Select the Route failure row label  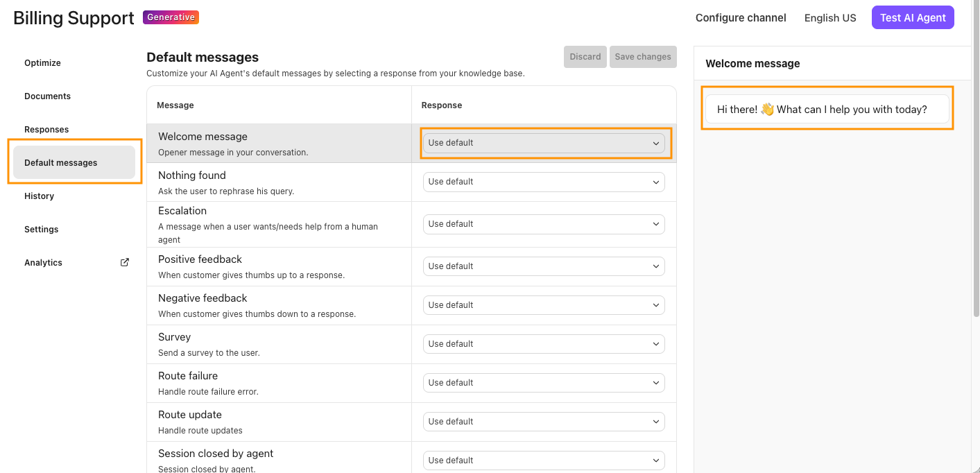pos(188,376)
